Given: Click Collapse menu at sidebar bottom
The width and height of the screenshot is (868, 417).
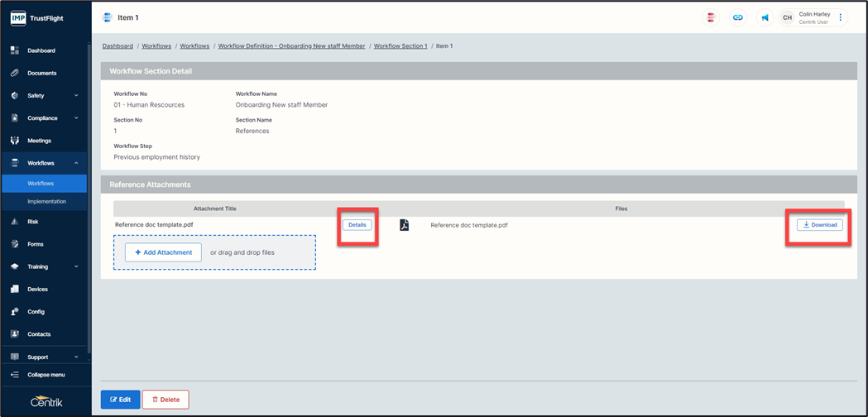Looking at the screenshot, I should pos(46,375).
